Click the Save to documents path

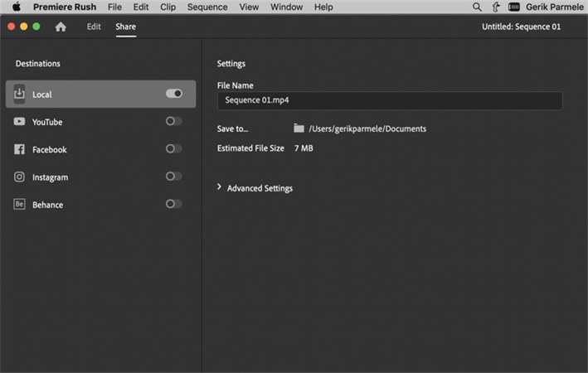367,128
